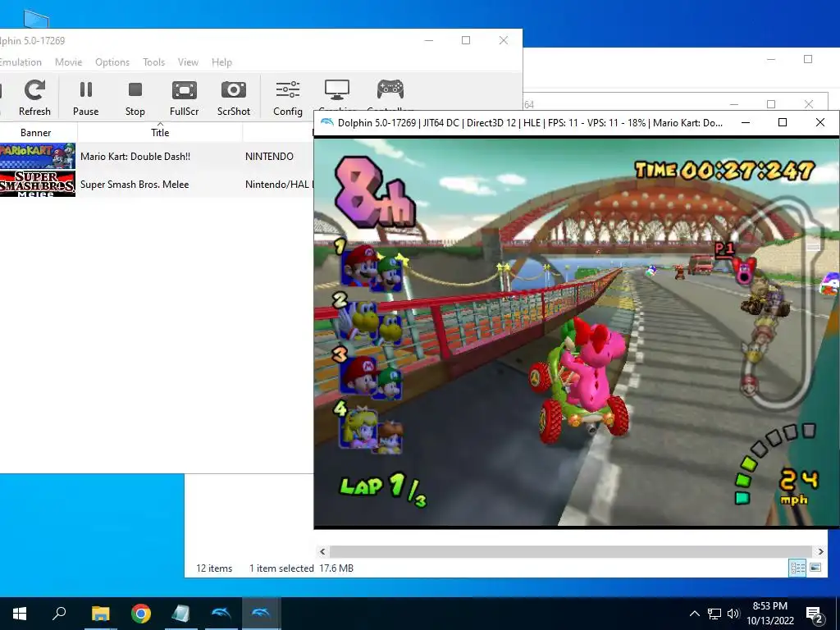Screen dimensions: 840x630
Task: Click NINTENDO maker cell
Action: coord(269,157)
